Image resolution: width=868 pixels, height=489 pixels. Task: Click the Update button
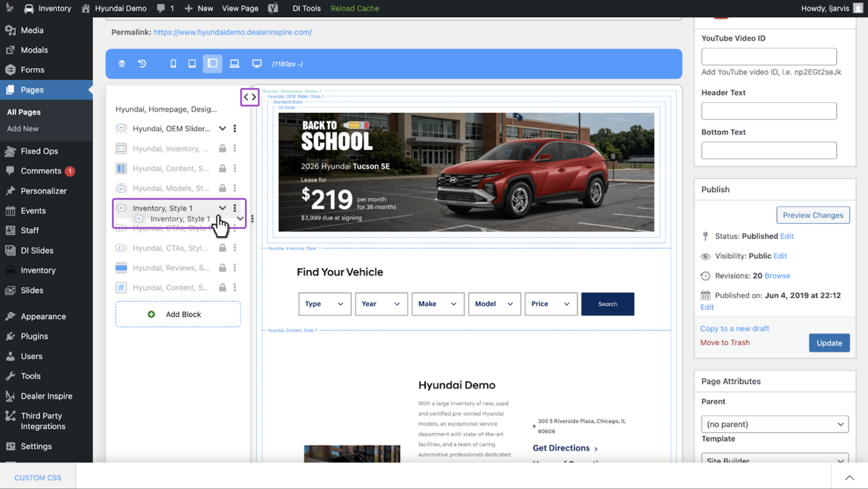(829, 343)
